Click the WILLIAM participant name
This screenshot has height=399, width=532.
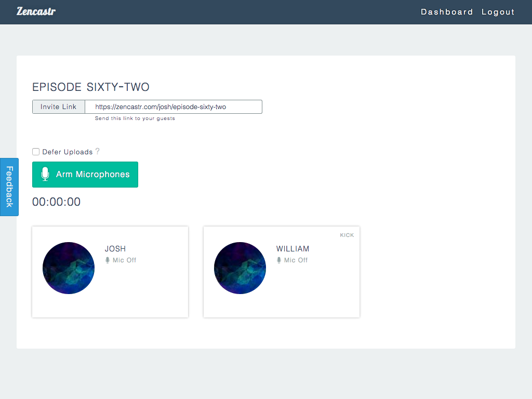(x=292, y=249)
